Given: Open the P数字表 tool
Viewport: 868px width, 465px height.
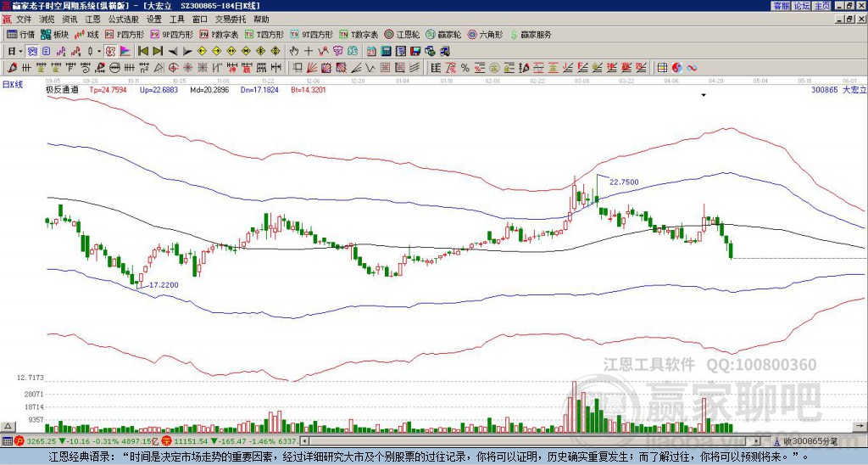Looking at the screenshot, I should point(219,34).
